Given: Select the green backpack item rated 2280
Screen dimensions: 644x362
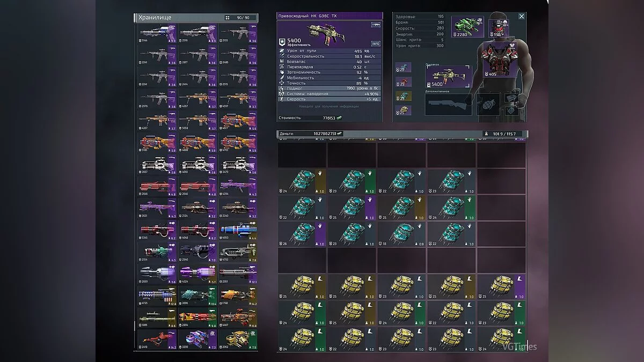Looking at the screenshot, I should click(466, 27).
